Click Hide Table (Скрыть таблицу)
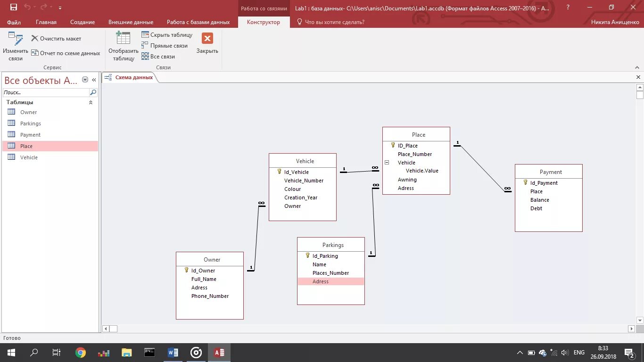644x362 pixels. pos(167,35)
